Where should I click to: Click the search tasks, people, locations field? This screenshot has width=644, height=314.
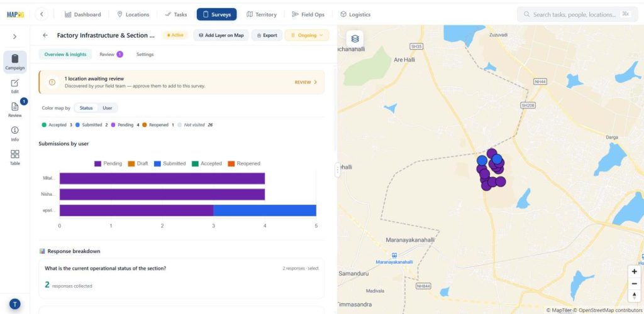[x=577, y=14]
